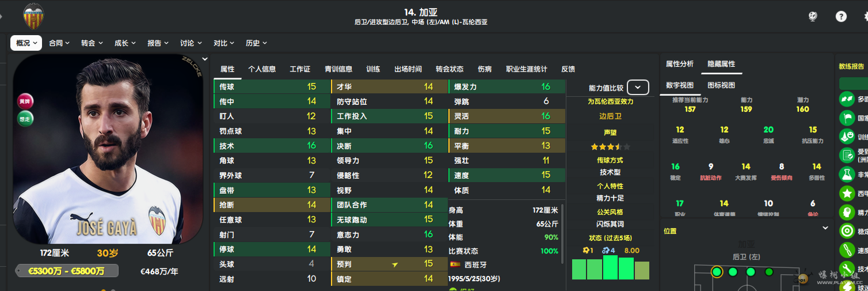Image resolution: width=868 pixels, height=291 pixels.
Task: Switch to 图标视图 icon view
Action: [x=721, y=85]
